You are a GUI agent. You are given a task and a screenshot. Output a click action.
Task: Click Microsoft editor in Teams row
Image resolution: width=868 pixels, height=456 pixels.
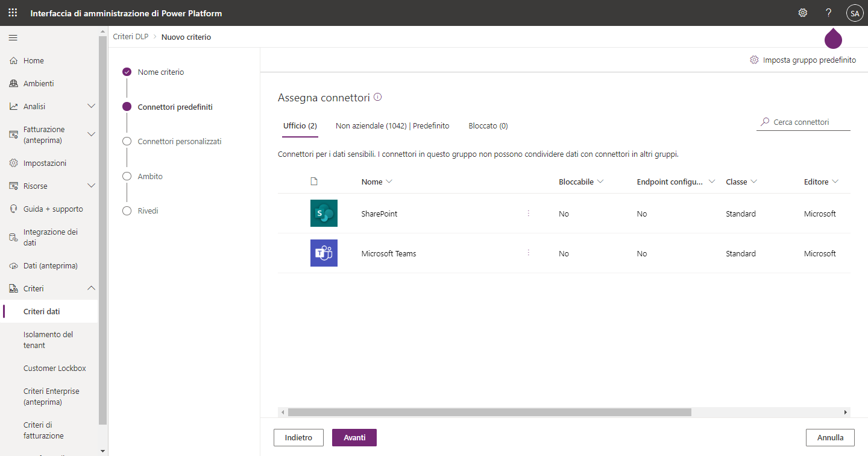pyautogui.click(x=820, y=253)
